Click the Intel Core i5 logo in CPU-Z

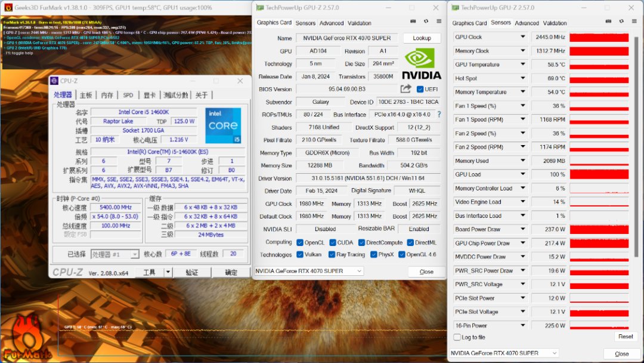(x=223, y=125)
